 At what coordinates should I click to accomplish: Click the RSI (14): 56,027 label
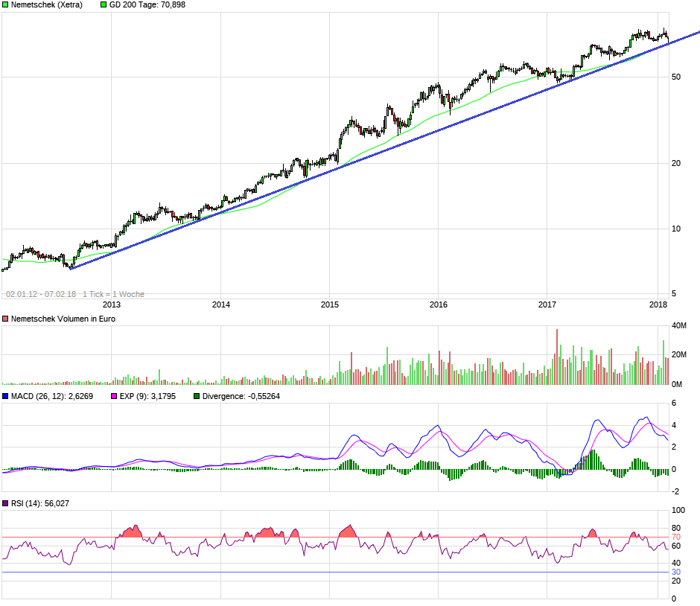tap(42, 504)
